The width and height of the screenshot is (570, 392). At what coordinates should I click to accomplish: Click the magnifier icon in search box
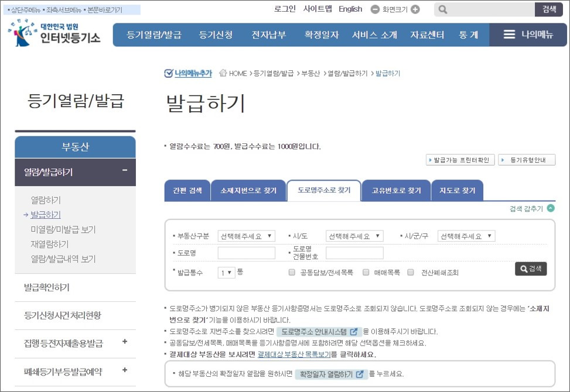pos(442,9)
